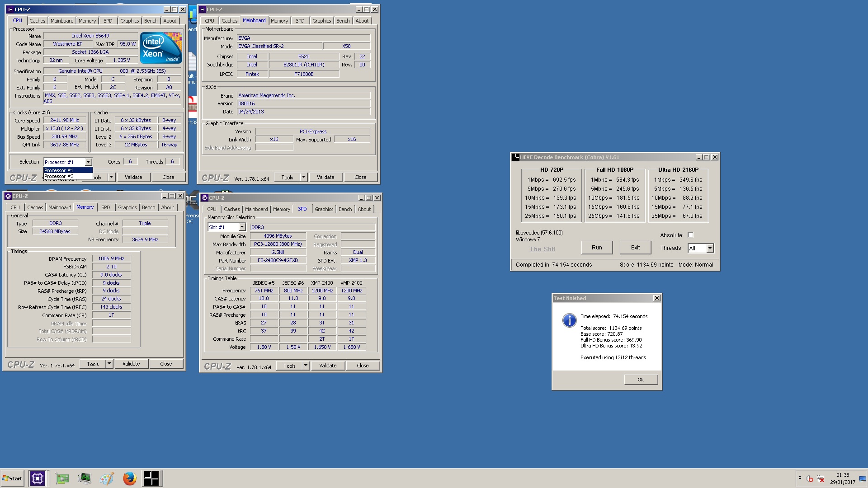Click Tools button in the SPD window
The image size is (868, 488).
[x=290, y=366]
